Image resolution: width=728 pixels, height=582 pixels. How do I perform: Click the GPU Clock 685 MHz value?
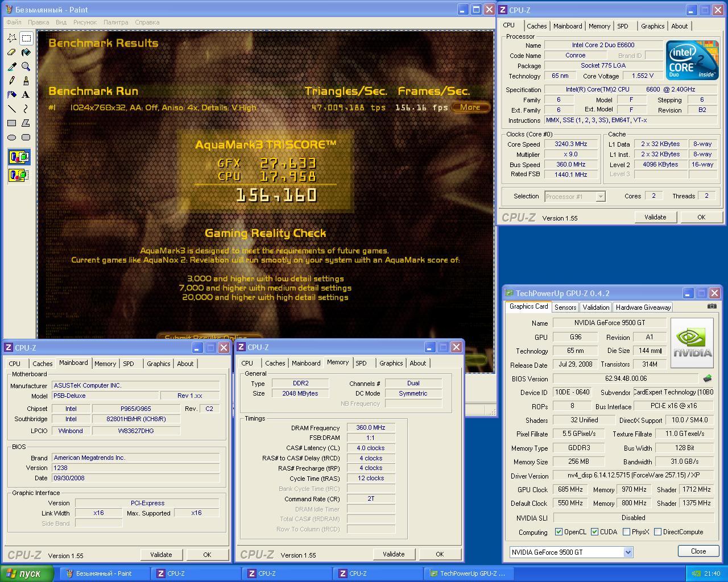[570, 489]
